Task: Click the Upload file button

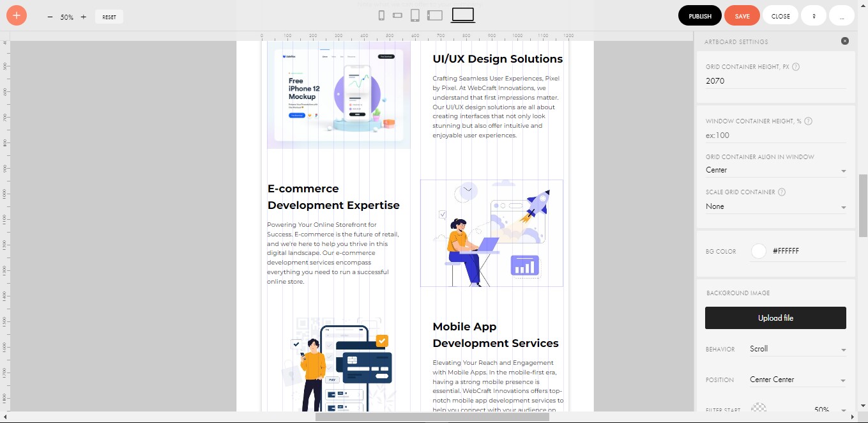Action: (775, 318)
